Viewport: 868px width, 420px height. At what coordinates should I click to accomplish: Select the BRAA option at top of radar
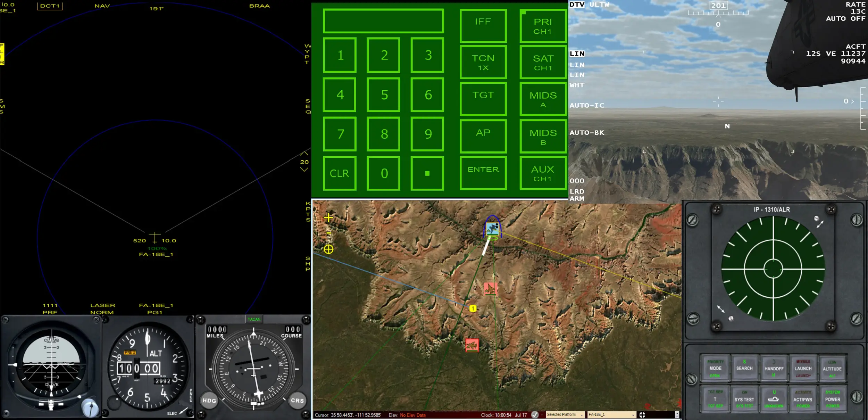(x=259, y=6)
